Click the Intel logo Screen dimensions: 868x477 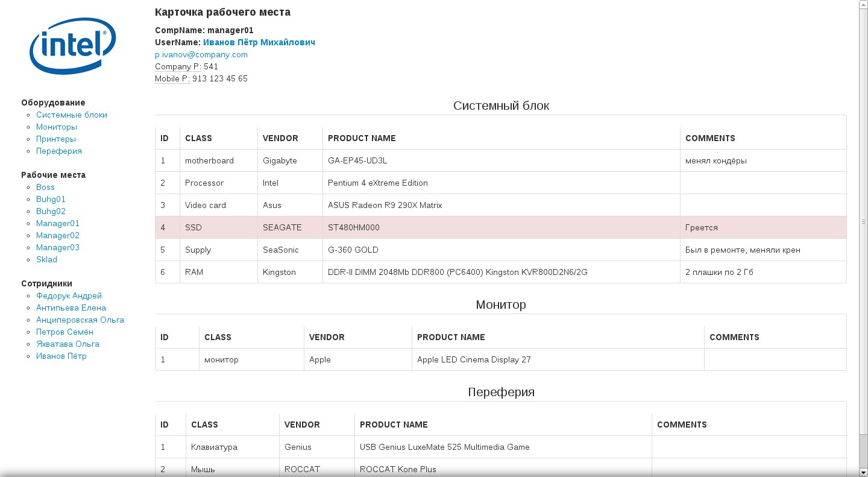pos(72,46)
